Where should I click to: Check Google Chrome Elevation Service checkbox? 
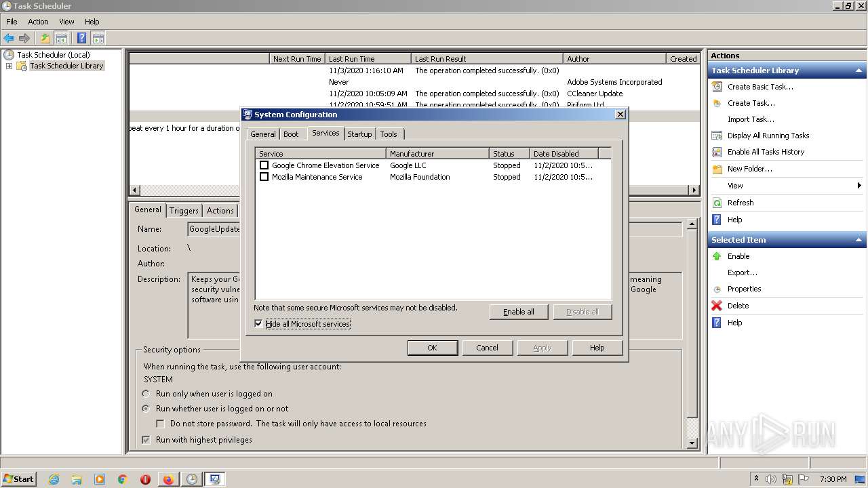264,165
